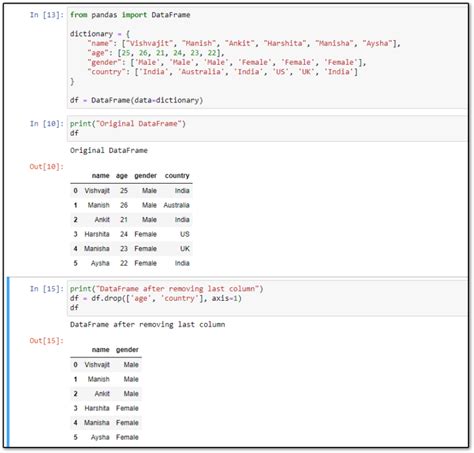This screenshot has height=453, width=474.
Task: Click 'Harshita' cell in the second table
Action: coord(97,408)
